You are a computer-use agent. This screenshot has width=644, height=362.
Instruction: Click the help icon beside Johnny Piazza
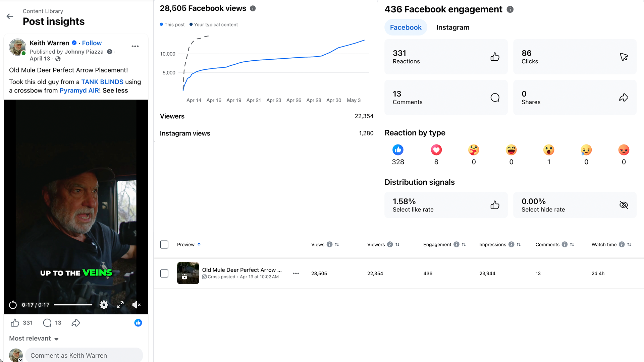[x=109, y=52]
